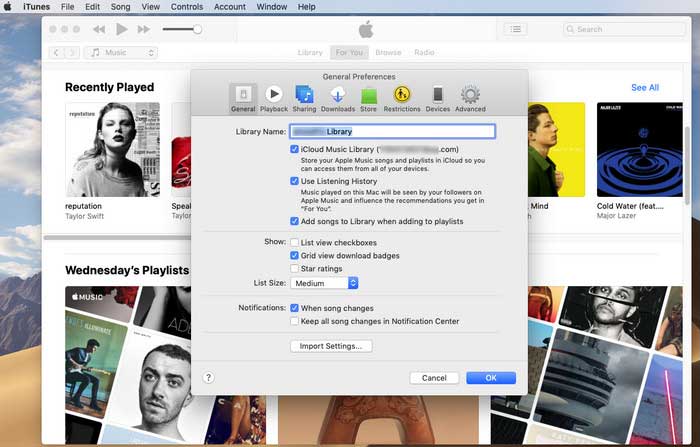
Task: Disable Grid view download badges
Action: [294, 255]
